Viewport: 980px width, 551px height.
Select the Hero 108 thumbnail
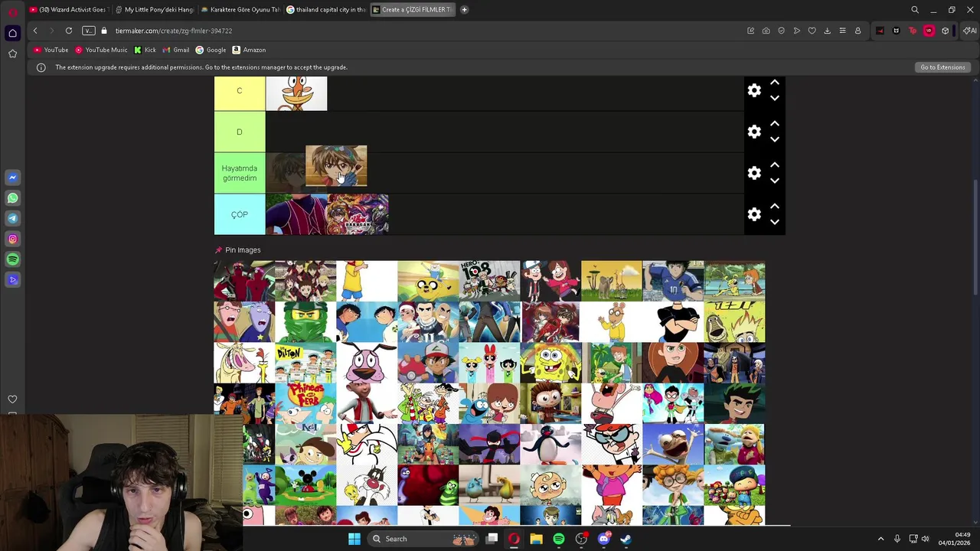click(x=489, y=281)
